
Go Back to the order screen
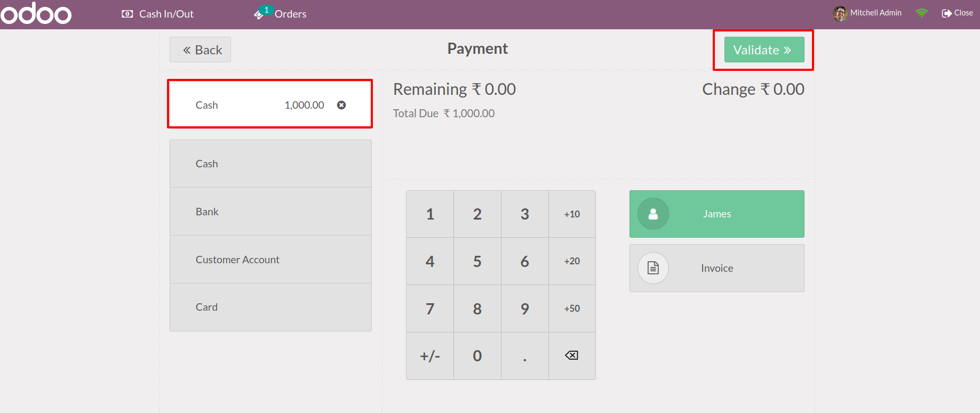[201, 50]
